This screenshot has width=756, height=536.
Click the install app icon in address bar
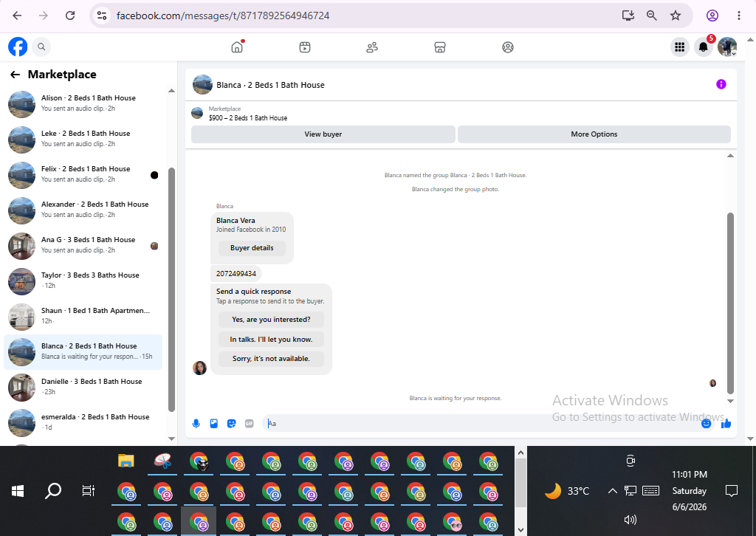click(628, 16)
